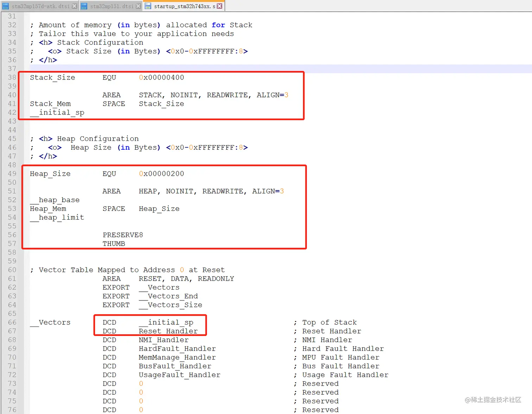Click 'SPACE Heap_Size' operand on line 53
Image resolution: width=532 pixels, height=414 pixels.
159,209
